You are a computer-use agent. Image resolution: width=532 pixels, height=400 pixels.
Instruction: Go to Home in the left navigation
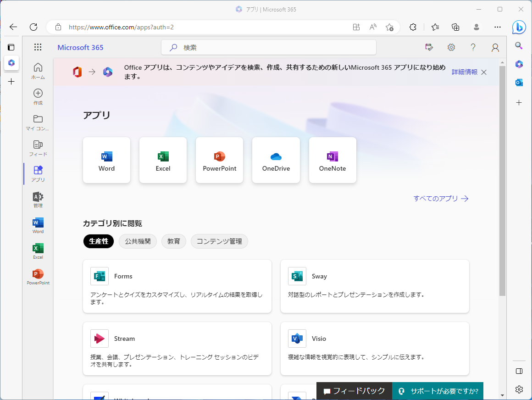(38, 71)
